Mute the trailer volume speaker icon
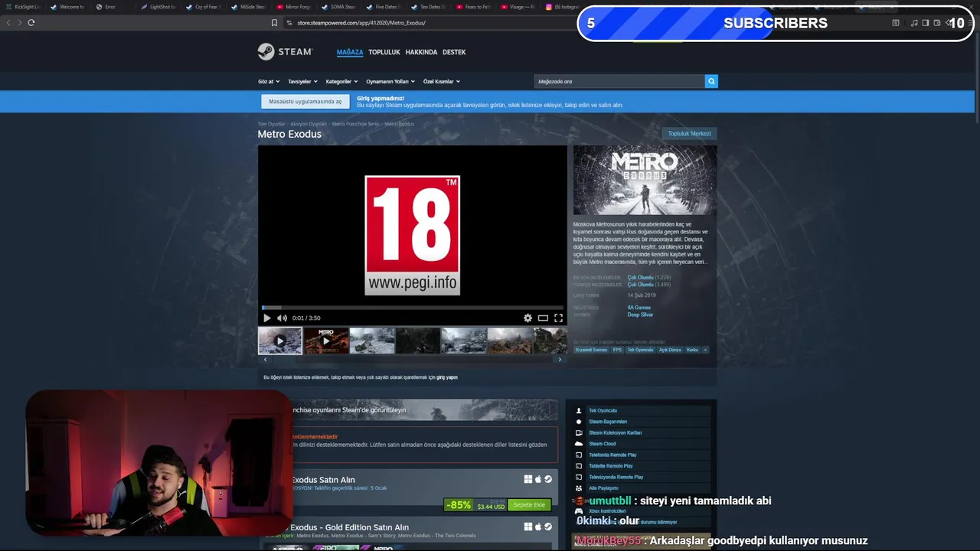The image size is (980, 551). [x=282, y=318]
